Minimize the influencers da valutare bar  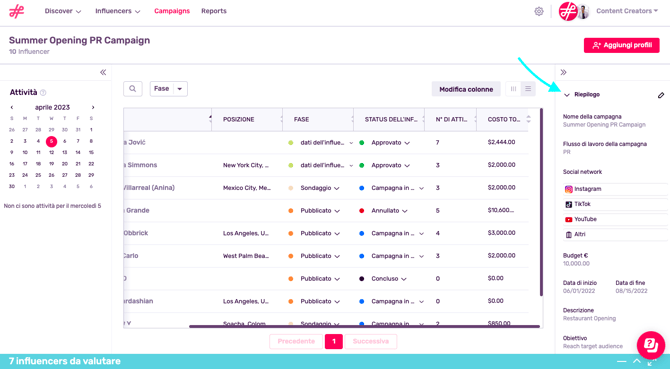coord(622,361)
